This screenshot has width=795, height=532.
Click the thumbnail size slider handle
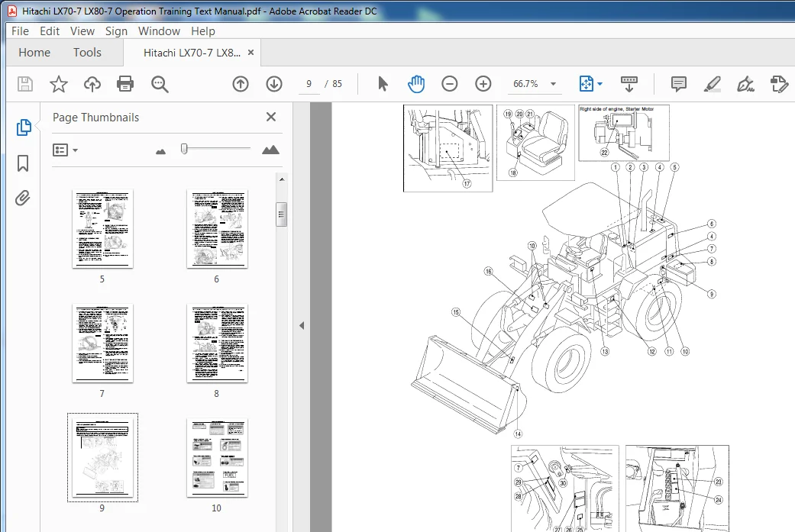point(184,148)
